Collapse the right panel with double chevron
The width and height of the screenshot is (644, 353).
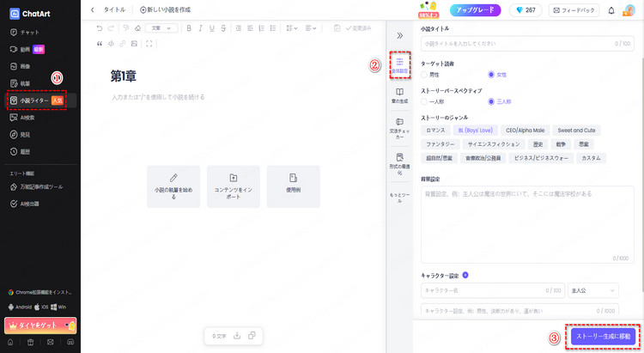tap(399, 36)
